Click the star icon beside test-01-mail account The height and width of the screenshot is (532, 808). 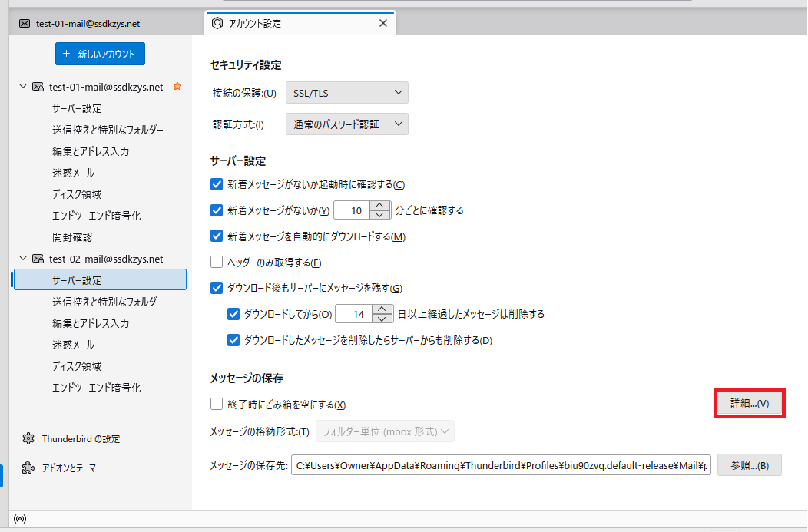177,87
